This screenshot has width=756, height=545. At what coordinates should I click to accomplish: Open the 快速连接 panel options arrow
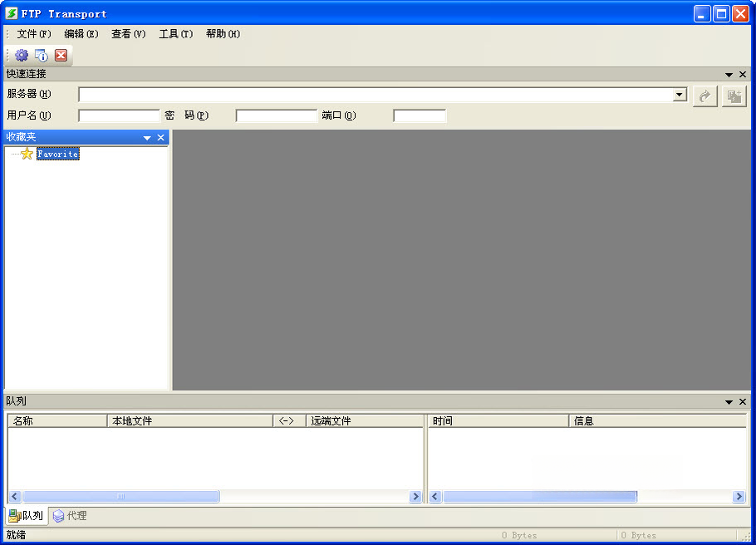pos(729,74)
